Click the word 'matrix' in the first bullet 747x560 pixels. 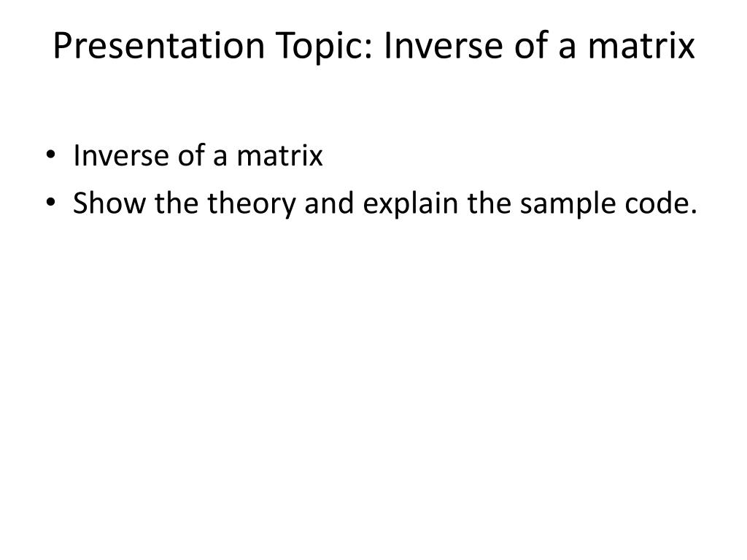pos(279,155)
